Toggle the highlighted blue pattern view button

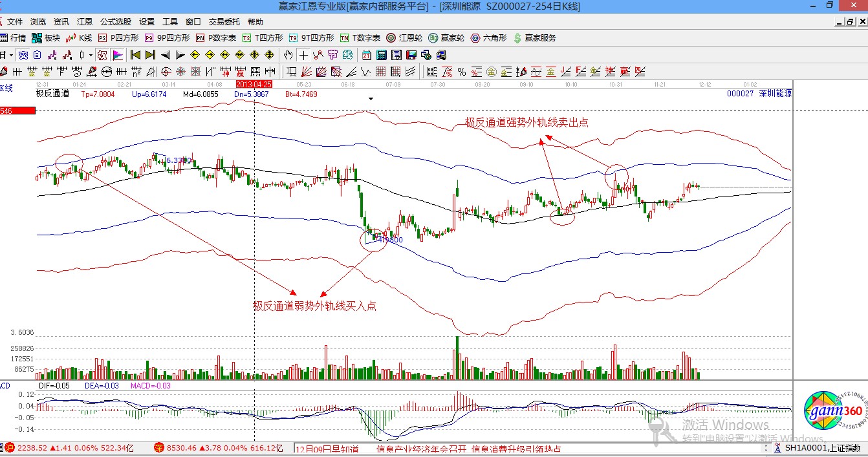tap(23, 55)
